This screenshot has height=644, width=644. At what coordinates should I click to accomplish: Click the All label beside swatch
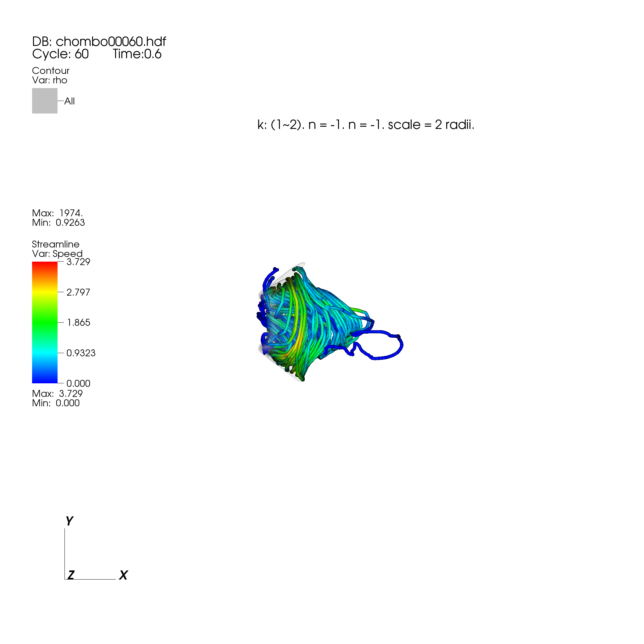click(x=69, y=101)
